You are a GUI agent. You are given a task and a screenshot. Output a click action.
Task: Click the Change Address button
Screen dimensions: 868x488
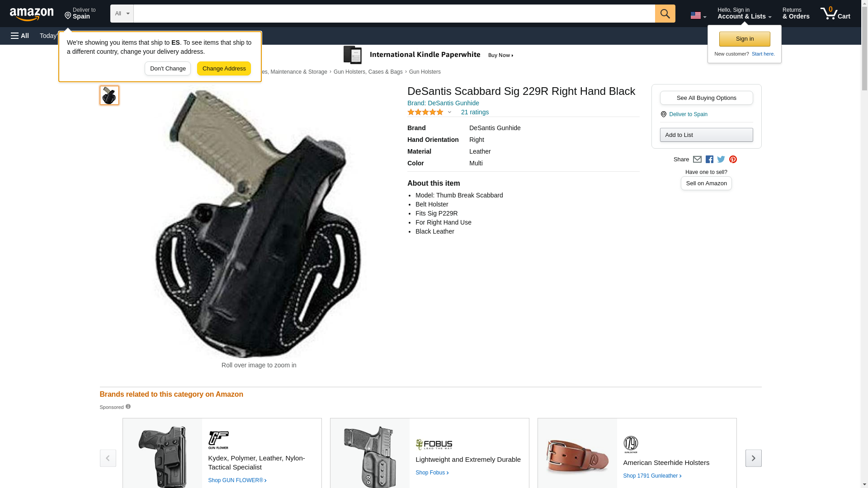pyautogui.click(x=224, y=69)
